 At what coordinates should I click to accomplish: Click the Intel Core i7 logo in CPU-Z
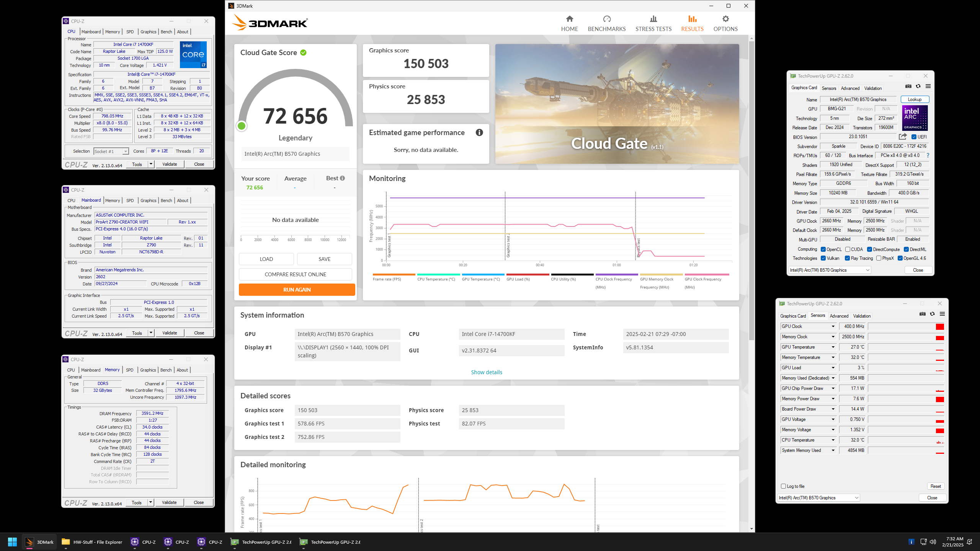pyautogui.click(x=193, y=55)
